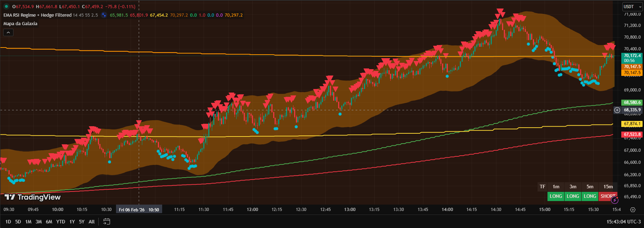
Task: Click the TradingView logo
Action: point(33,197)
